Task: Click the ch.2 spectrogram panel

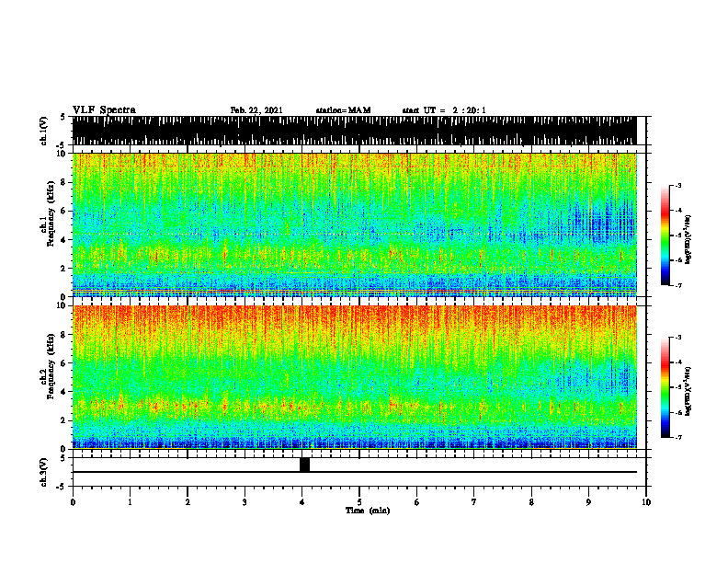Action: coord(354,377)
